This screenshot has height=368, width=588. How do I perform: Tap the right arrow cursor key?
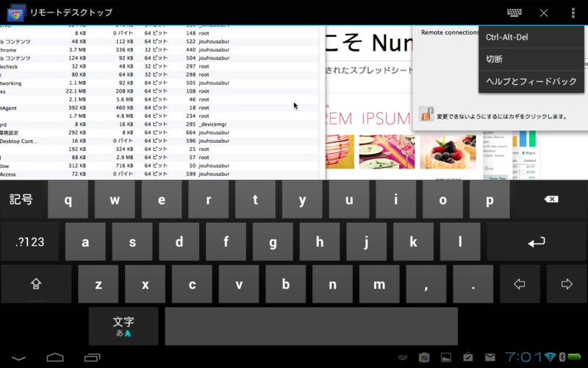click(x=567, y=284)
